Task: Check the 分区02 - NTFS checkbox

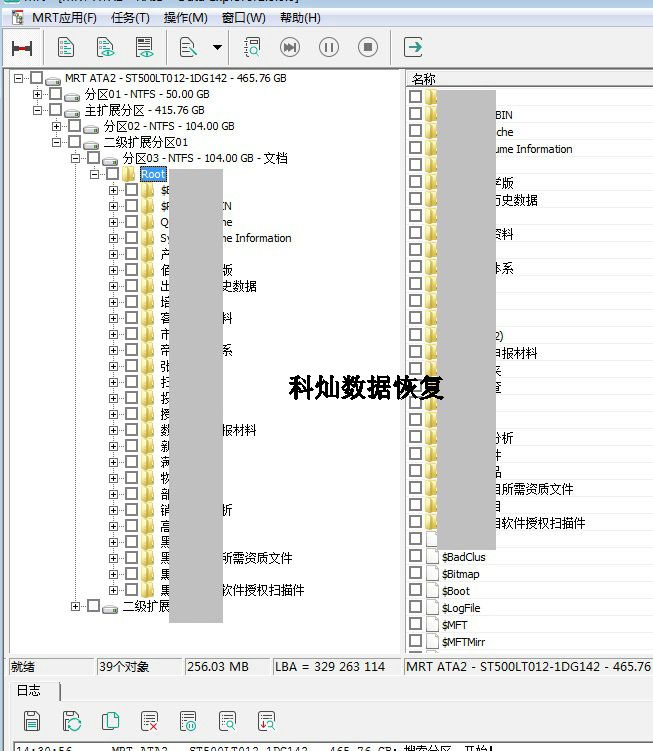Action: click(x=74, y=125)
